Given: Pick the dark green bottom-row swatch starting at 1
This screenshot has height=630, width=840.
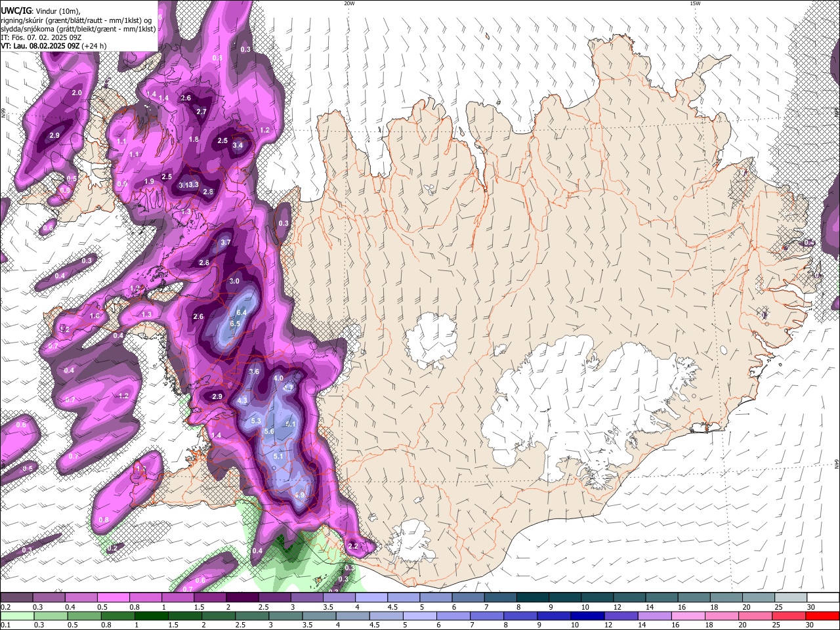Looking at the screenshot, I should 151,616.
